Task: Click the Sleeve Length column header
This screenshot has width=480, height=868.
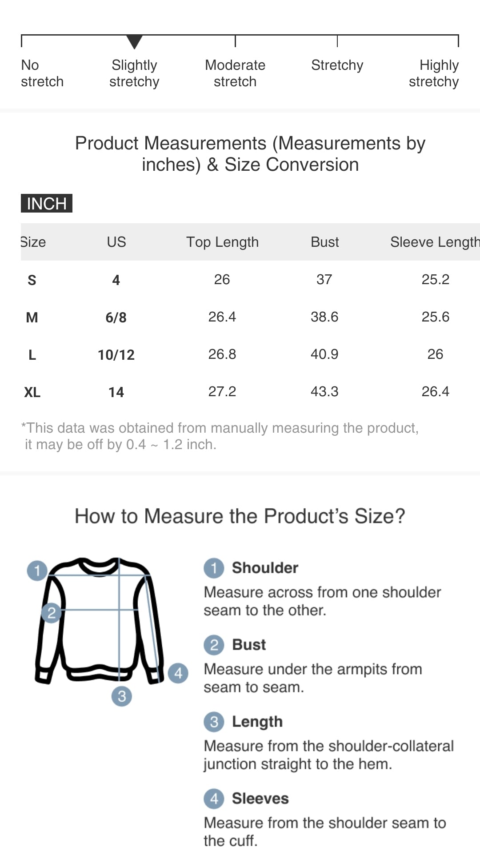Action: coord(434,242)
